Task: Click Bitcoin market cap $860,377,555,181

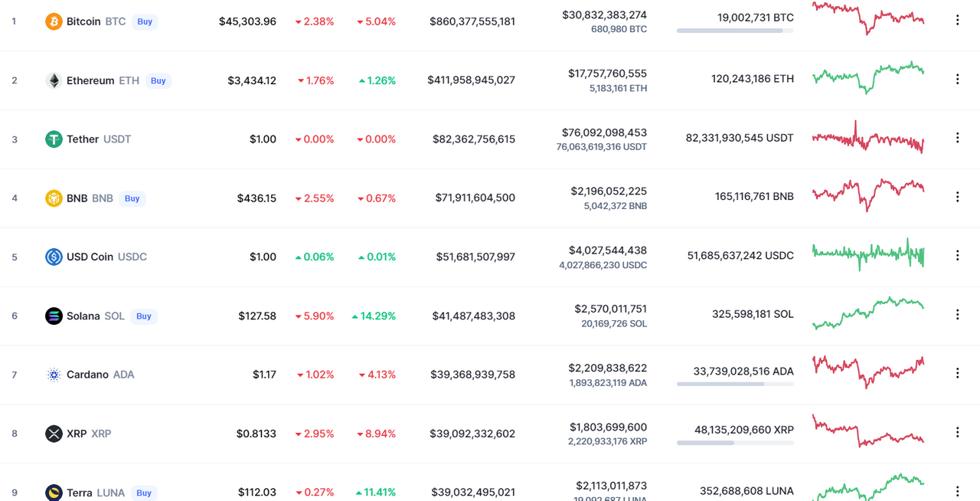Action: click(472, 21)
